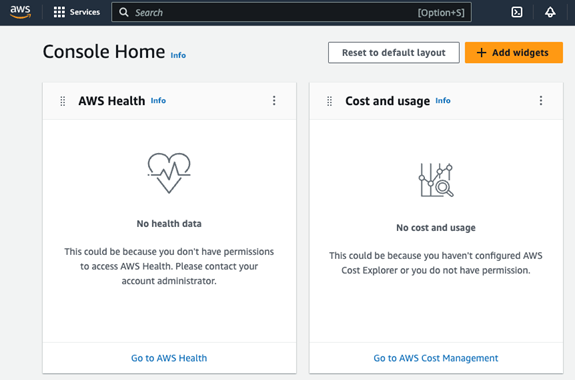Click the Add widgets button
The width and height of the screenshot is (575, 380).
[514, 52]
